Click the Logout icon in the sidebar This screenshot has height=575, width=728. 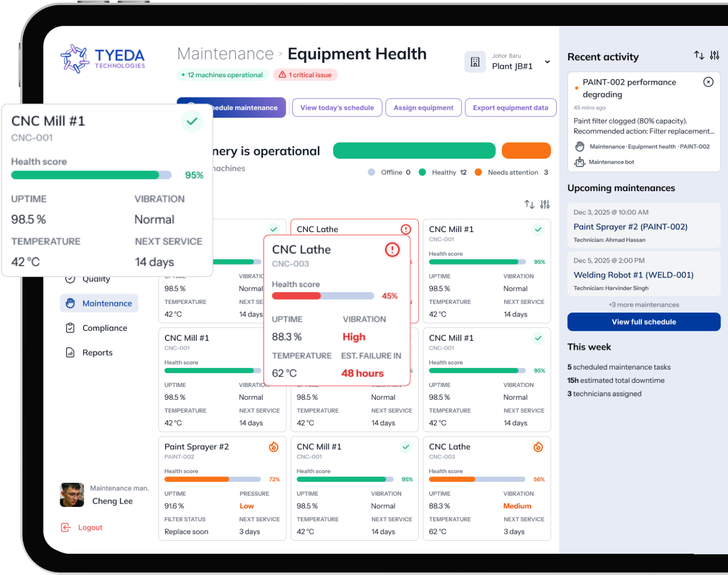click(x=66, y=528)
